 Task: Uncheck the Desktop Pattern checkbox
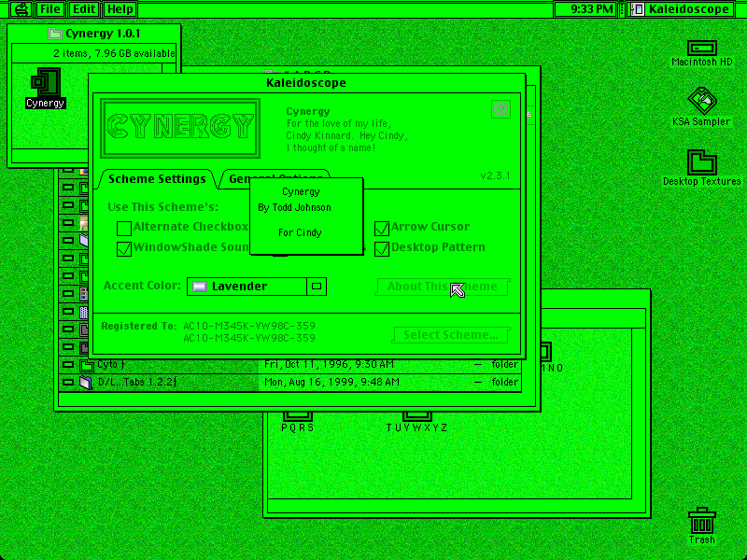[x=382, y=248]
